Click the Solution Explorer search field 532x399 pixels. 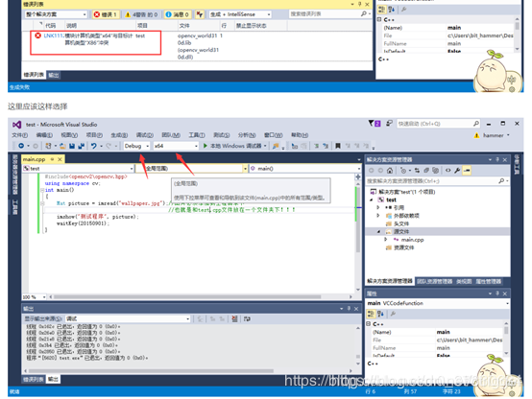coord(437,181)
